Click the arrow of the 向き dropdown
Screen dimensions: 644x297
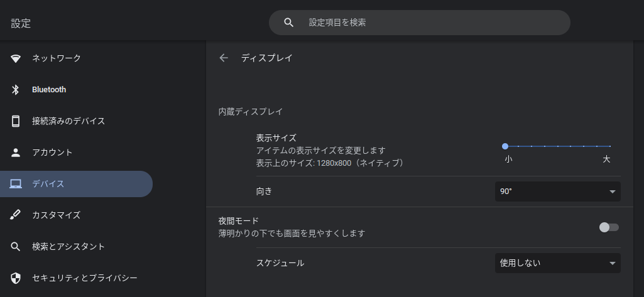pyautogui.click(x=613, y=192)
